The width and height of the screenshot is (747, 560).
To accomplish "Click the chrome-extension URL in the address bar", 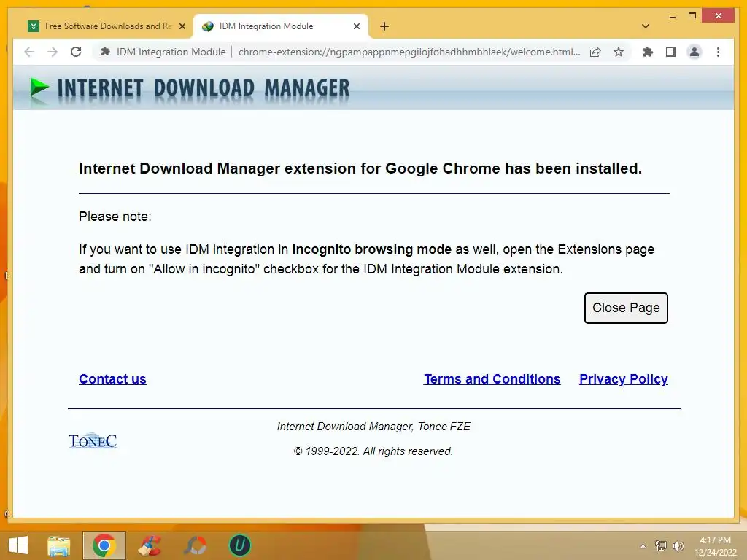I will tap(409, 52).
